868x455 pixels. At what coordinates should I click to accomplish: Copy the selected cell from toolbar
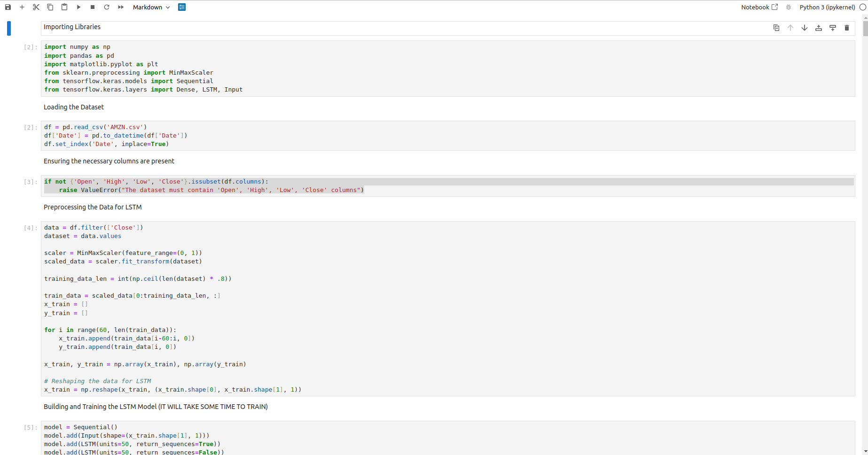(50, 7)
